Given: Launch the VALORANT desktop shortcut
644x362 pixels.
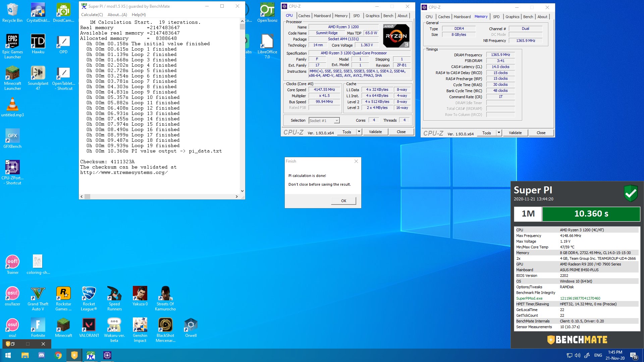Looking at the screenshot, I should [89, 327].
